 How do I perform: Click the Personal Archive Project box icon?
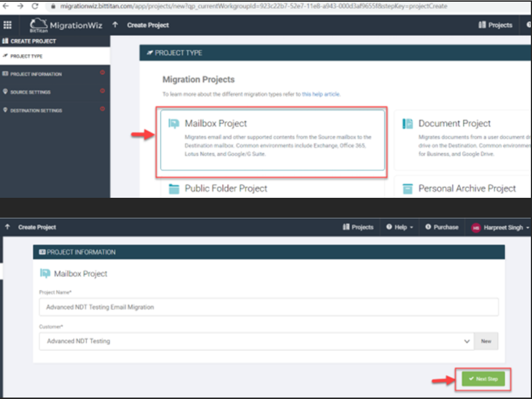tap(408, 189)
